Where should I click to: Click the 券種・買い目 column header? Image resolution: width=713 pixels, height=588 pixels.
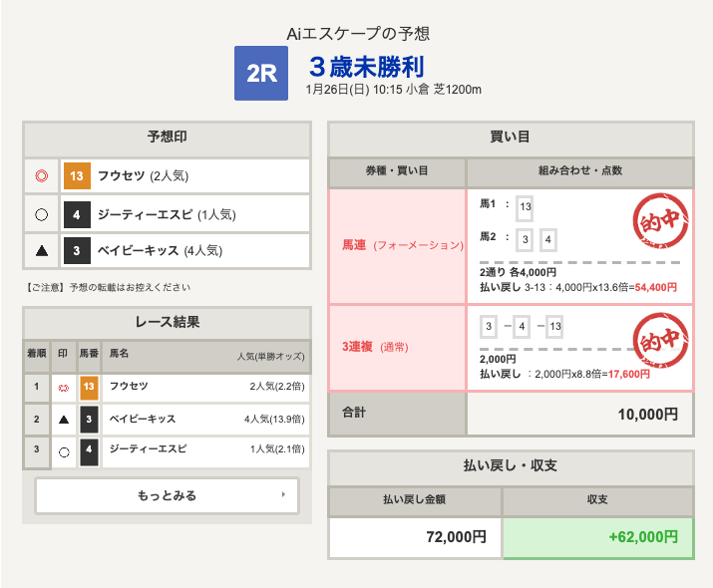397,171
